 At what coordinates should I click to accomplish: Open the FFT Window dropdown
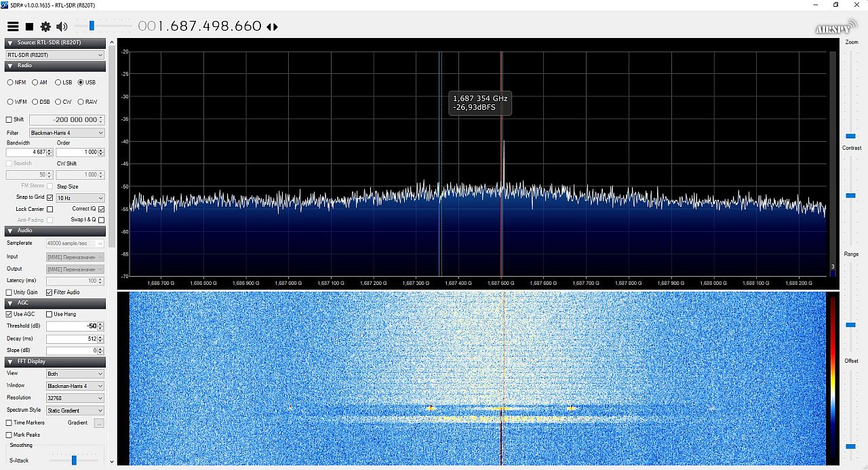point(75,386)
